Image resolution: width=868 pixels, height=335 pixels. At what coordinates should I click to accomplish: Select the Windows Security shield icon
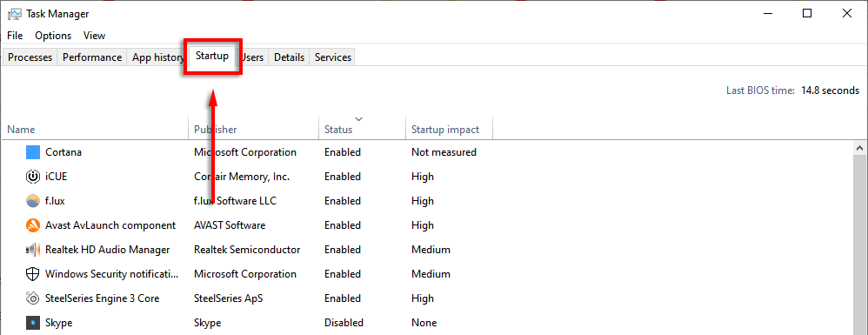(x=33, y=274)
